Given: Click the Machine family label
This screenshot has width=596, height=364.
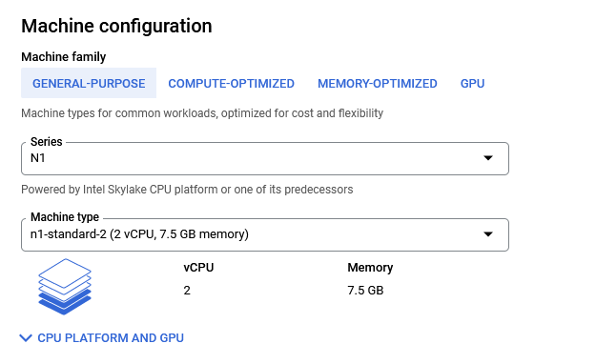Looking at the screenshot, I should (64, 57).
